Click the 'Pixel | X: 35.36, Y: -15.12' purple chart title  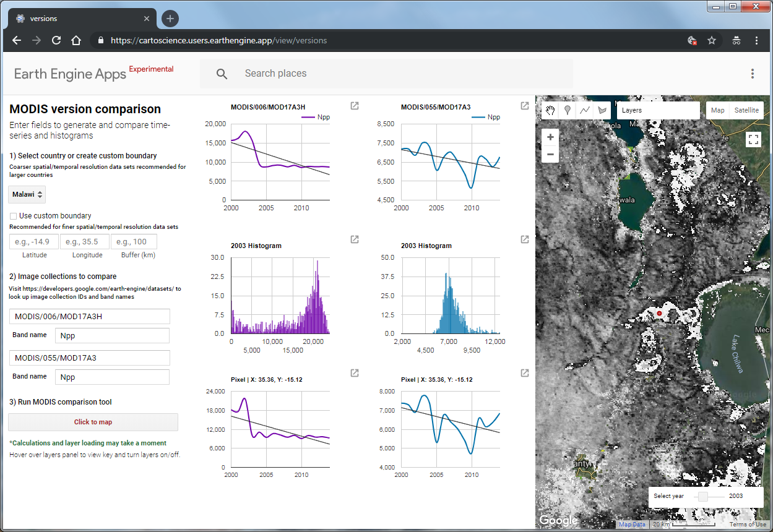pos(267,379)
